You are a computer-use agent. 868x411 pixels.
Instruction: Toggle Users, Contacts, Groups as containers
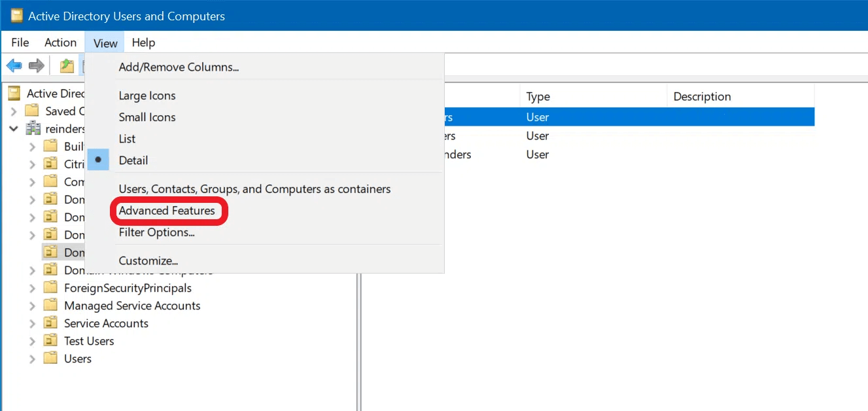pos(254,188)
